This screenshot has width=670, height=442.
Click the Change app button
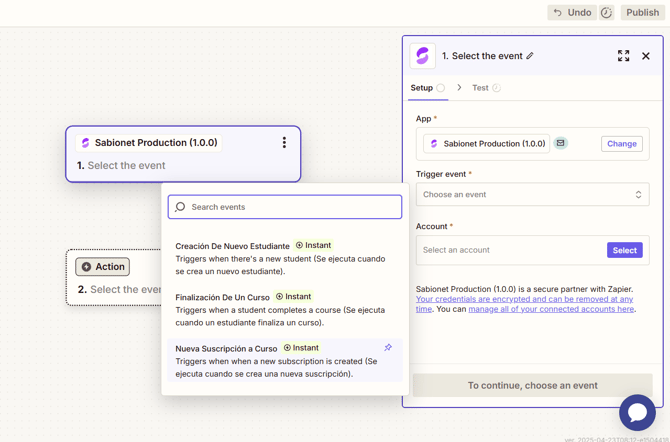coord(622,144)
